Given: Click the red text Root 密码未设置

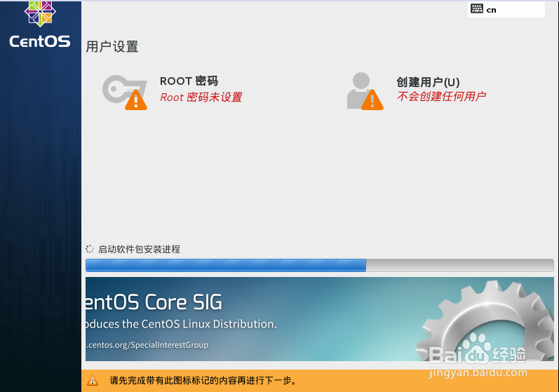Looking at the screenshot, I should 201,97.
